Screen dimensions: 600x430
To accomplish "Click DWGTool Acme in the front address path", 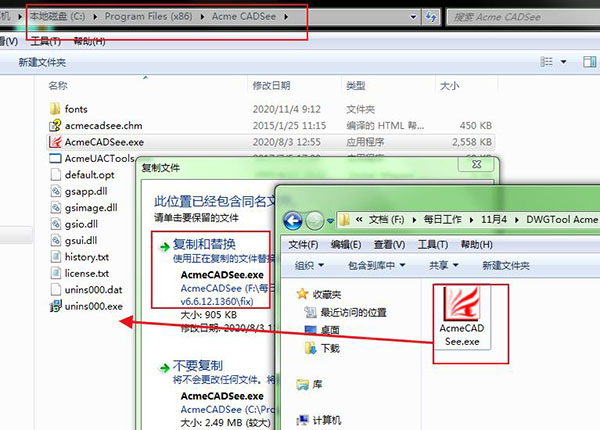I will [x=561, y=220].
